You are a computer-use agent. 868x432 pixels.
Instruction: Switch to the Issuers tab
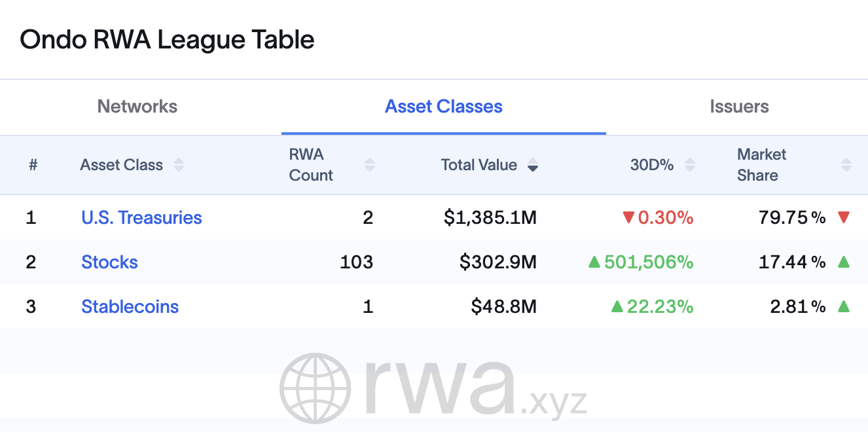point(739,106)
